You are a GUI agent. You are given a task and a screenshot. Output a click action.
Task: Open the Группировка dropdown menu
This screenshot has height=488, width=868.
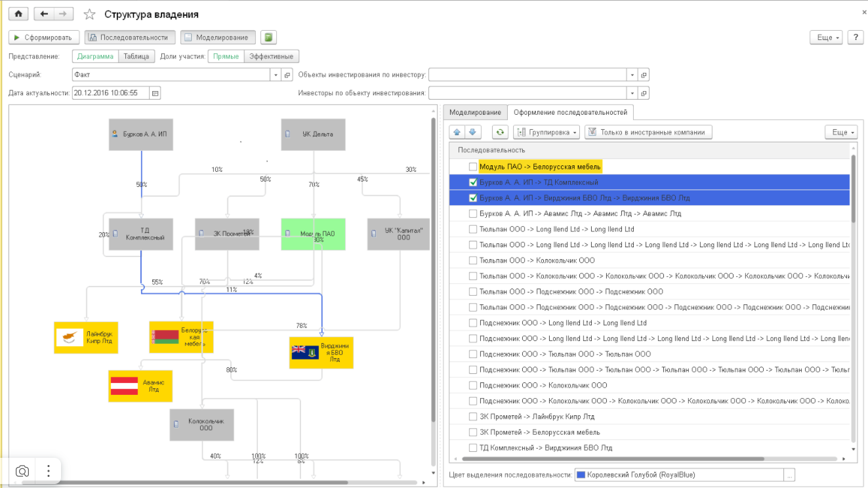547,132
